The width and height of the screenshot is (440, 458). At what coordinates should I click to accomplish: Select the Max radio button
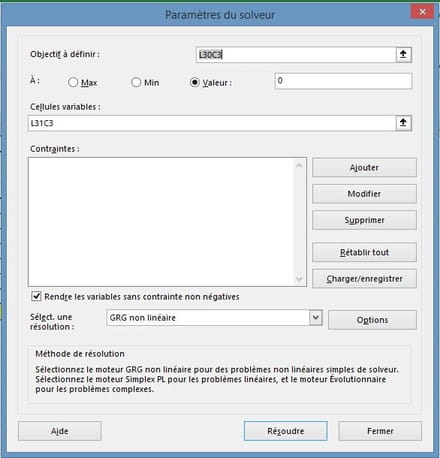(73, 82)
